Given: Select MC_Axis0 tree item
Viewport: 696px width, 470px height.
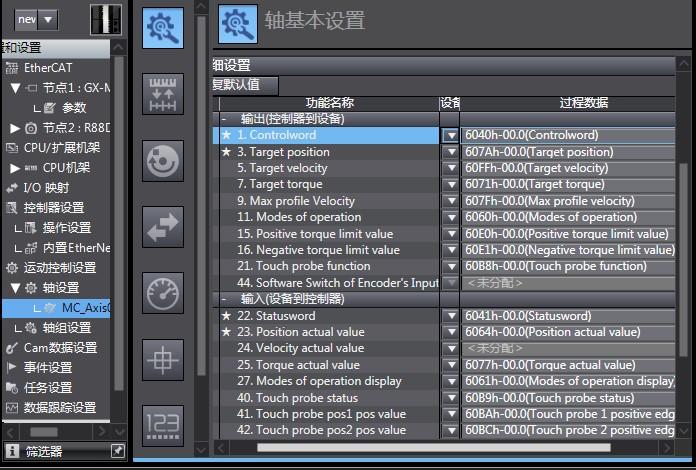Looking at the screenshot, I should coord(86,308).
